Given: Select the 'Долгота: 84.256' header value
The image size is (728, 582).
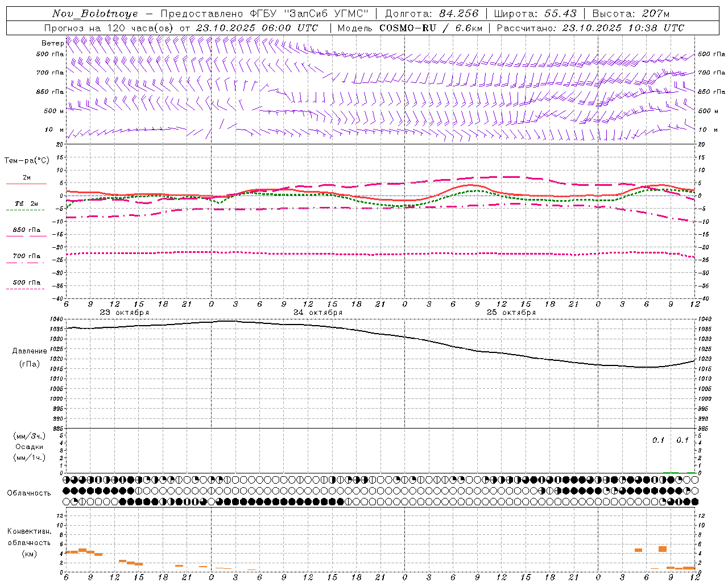Looking at the screenshot, I should coord(432,14).
